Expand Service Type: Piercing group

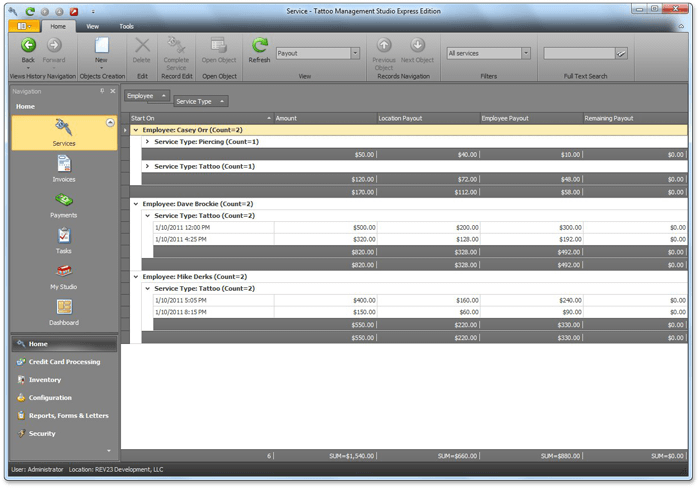click(x=147, y=142)
